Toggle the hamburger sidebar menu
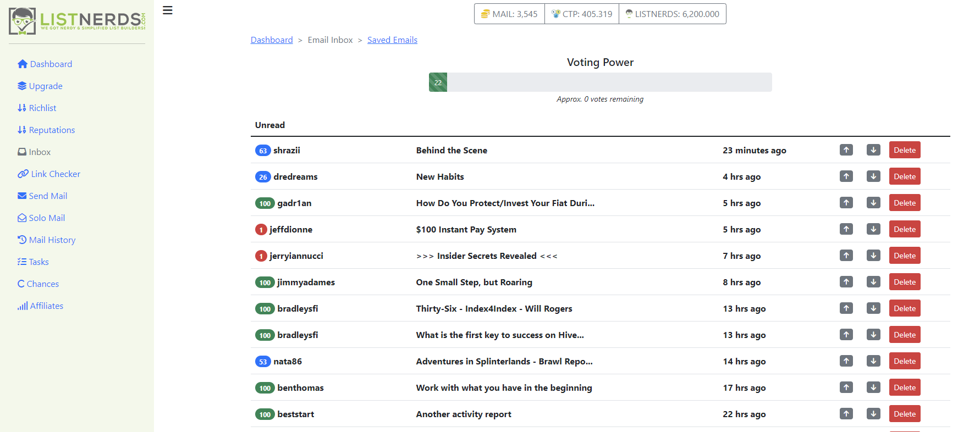This screenshot has width=980, height=432. pyautogui.click(x=168, y=10)
